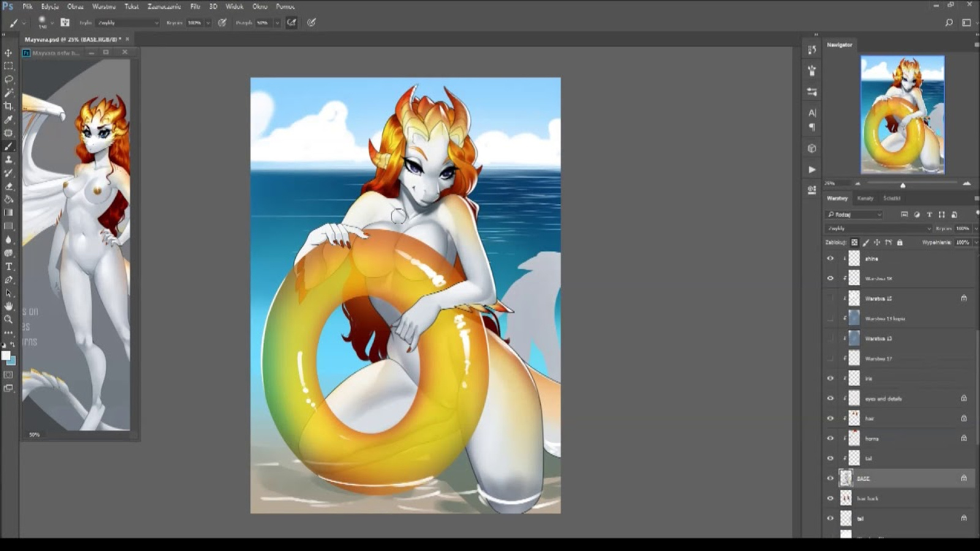
Task: Switch to the Kanały tab
Action: pos(865,198)
